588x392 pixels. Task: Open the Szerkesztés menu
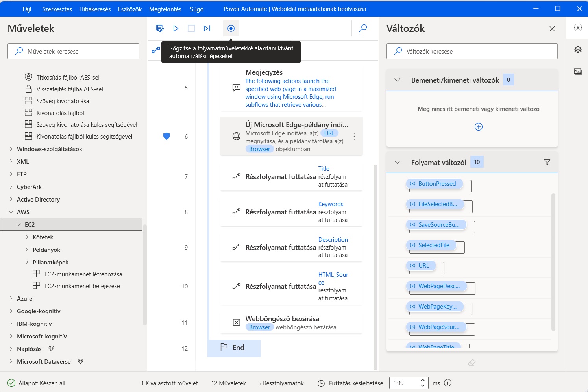(57, 9)
